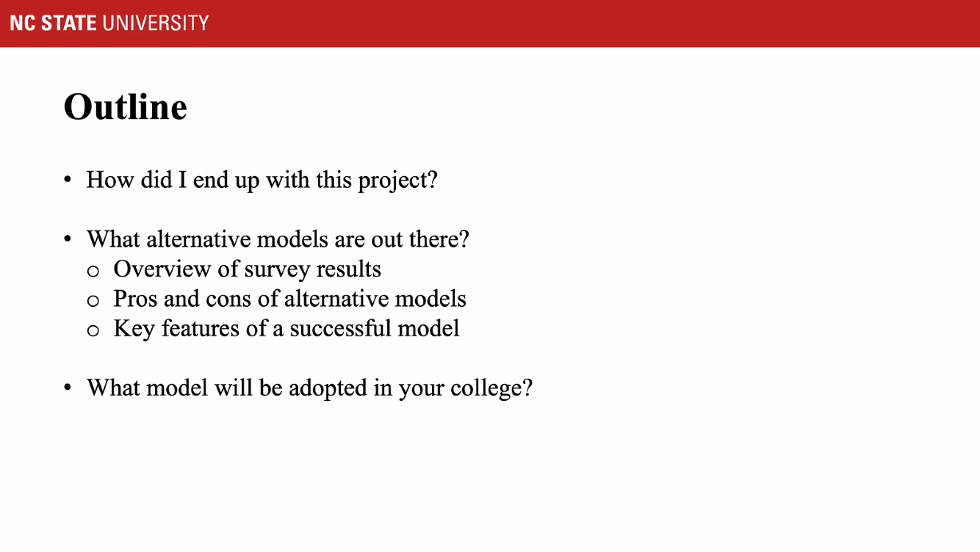Click hollow circle bullet beside 'Key features'

(93, 331)
